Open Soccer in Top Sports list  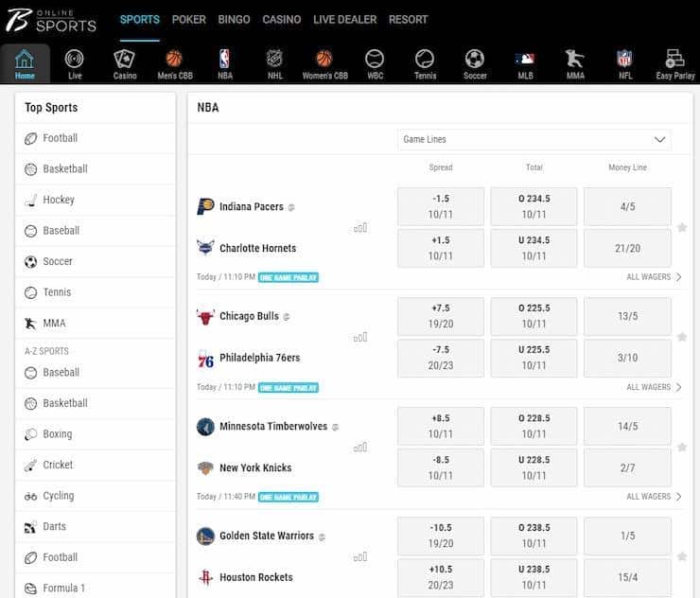(96, 262)
